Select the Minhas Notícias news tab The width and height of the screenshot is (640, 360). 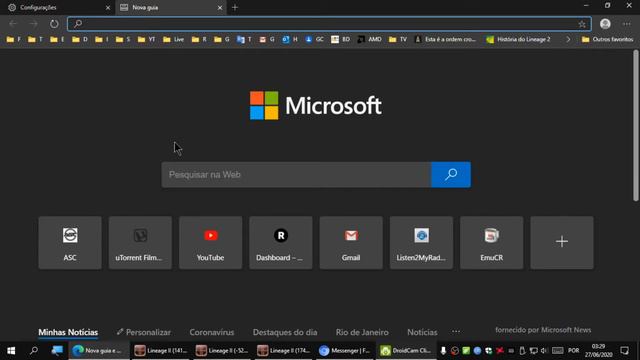coord(68,332)
